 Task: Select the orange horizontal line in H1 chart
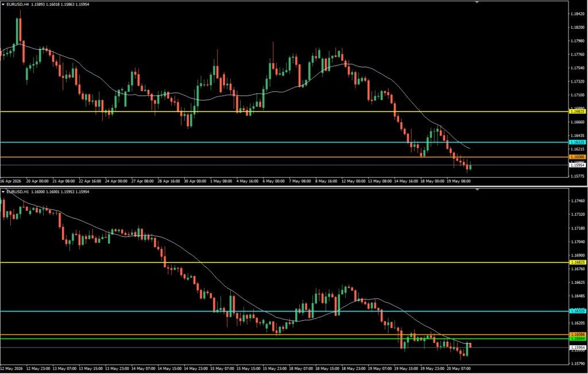click(x=284, y=334)
